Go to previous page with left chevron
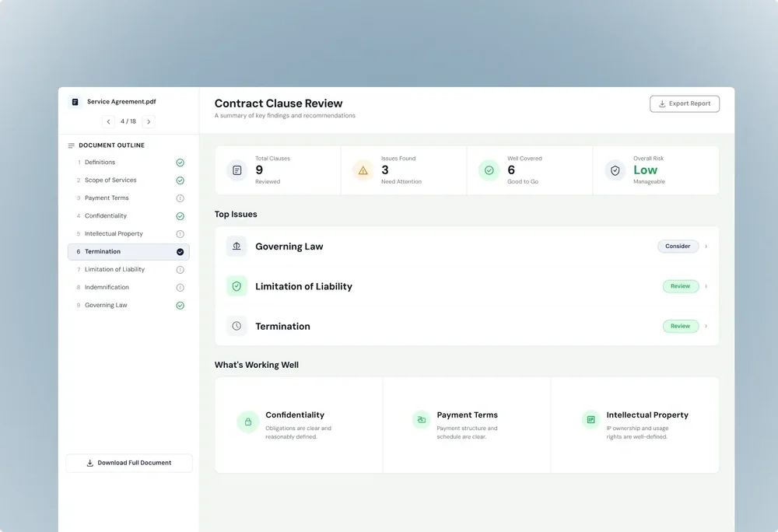778x532 pixels. tap(108, 121)
